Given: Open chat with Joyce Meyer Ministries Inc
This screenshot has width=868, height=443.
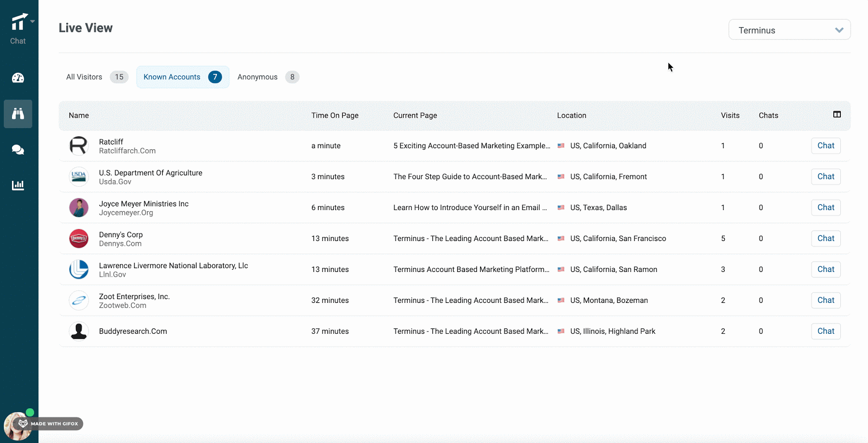Looking at the screenshot, I should point(826,207).
